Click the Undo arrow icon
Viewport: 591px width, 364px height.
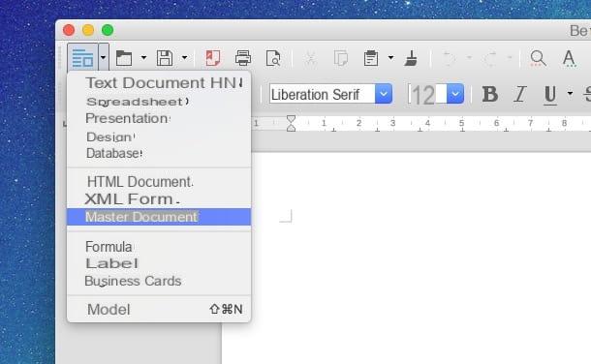tap(449, 59)
